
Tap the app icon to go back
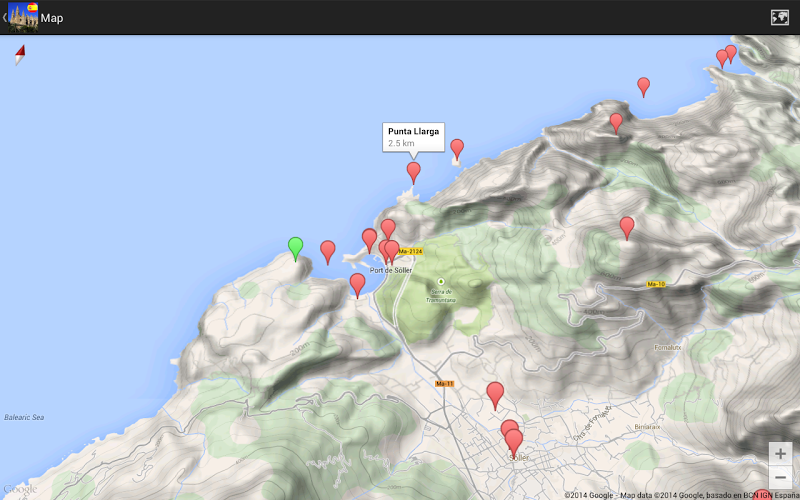point(23,17)
